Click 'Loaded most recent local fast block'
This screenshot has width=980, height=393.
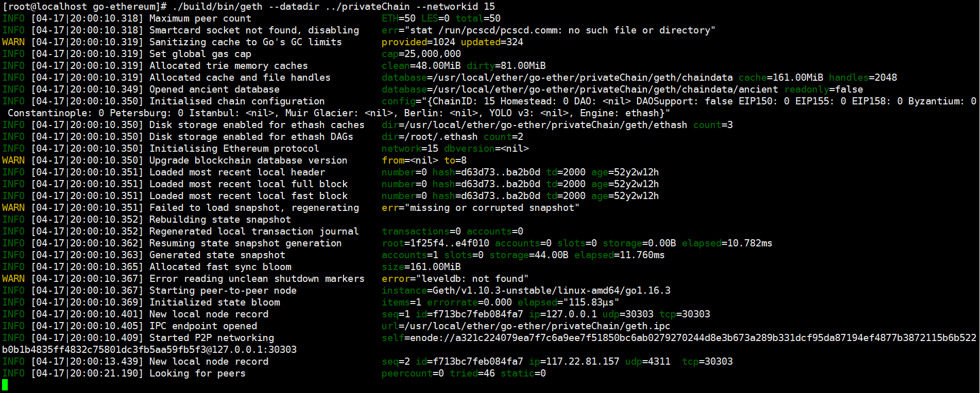248,196
